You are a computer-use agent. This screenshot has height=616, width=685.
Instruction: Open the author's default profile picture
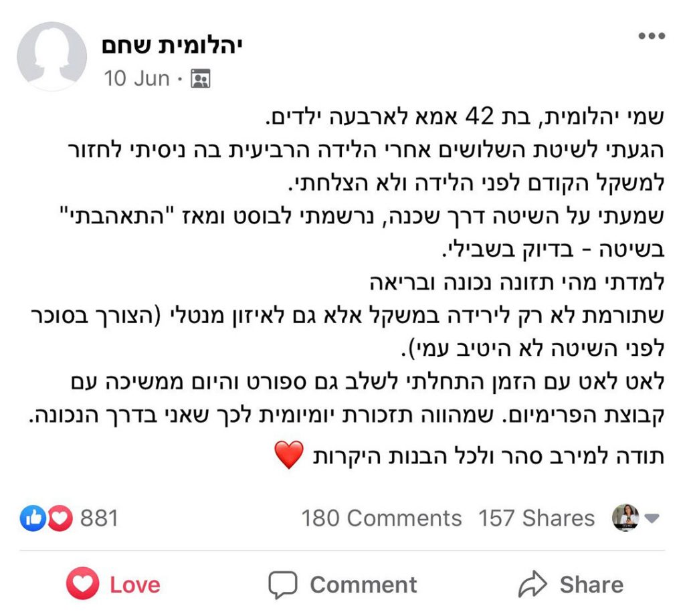pyautogui.click(x=52, y=56)
